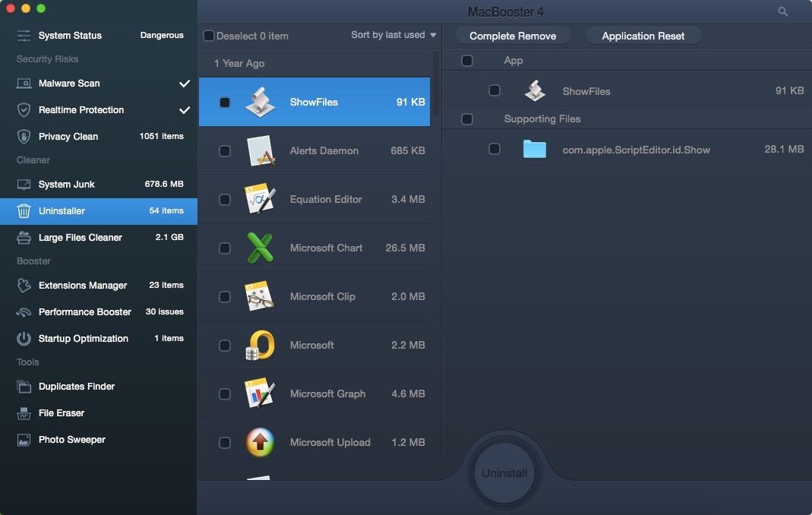This screenshot has width=812, height=515.
Task: Check the Microsoft Upload checkbox
Action: (225, 443)
